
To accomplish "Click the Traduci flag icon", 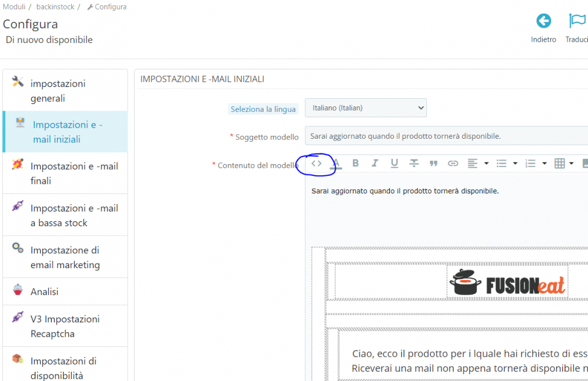I will [577, 21].
